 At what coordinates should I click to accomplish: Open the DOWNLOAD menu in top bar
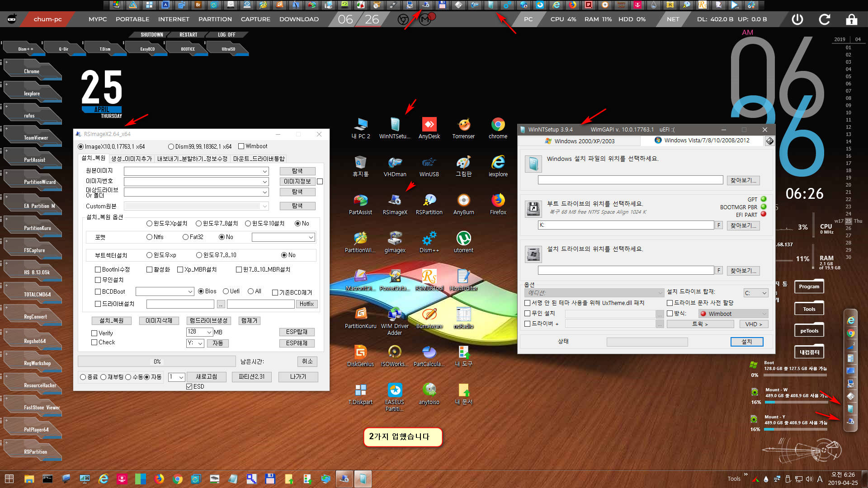tap(299, 19)
